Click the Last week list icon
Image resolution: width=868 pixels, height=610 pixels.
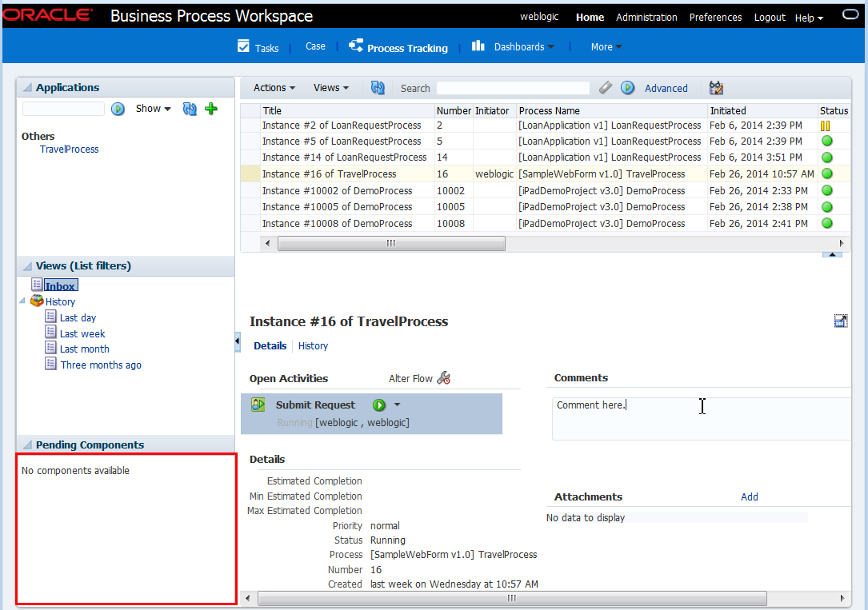click(50, 332)
